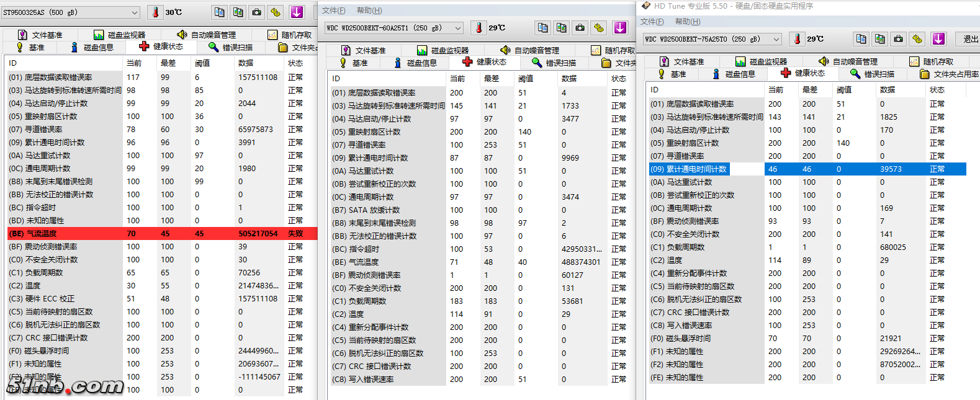Click the 退出 exit button

(969, 39)
